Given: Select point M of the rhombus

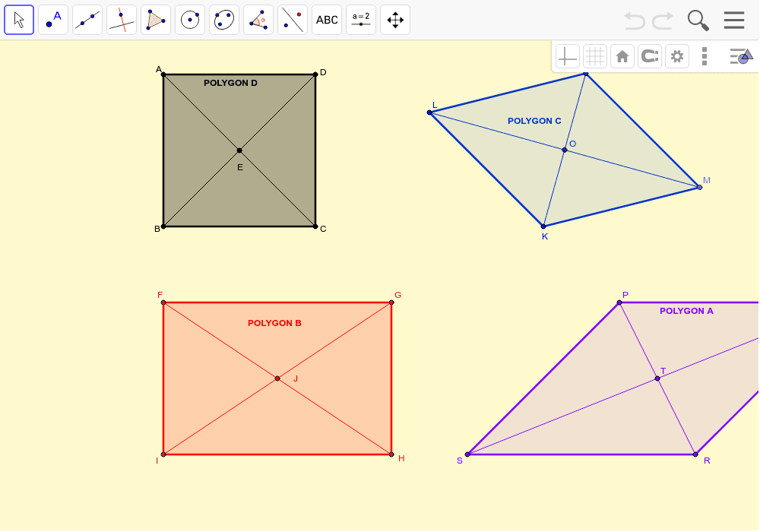Looking at the screenshot, I should coord(699,187).
